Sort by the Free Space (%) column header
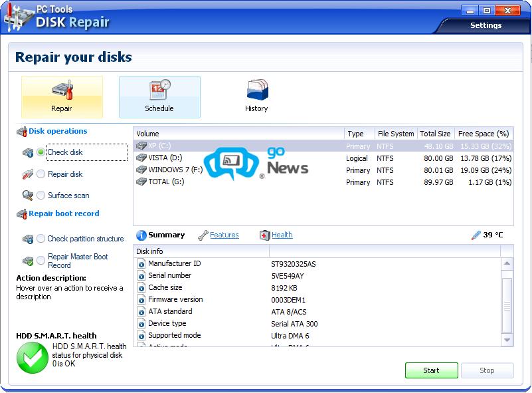Image resolution: width=532 pixels, height=393 pixels. click(484, 134)
